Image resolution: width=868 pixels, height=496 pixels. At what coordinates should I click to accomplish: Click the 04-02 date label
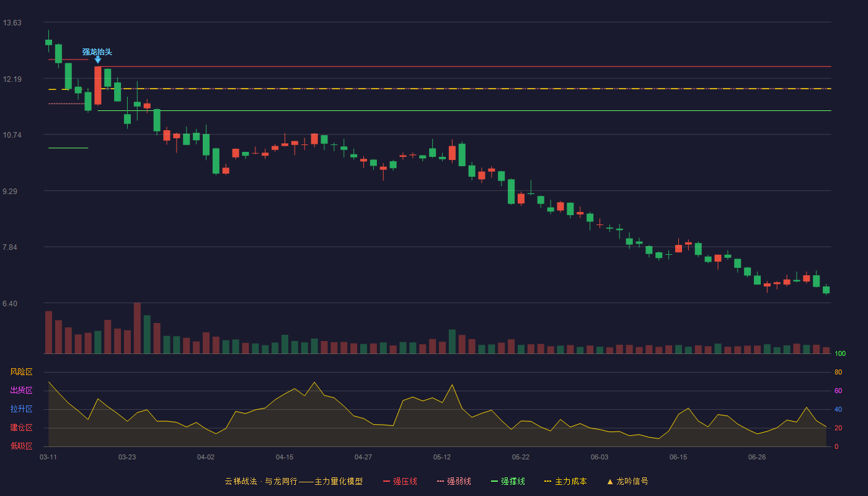pos(206,457)
